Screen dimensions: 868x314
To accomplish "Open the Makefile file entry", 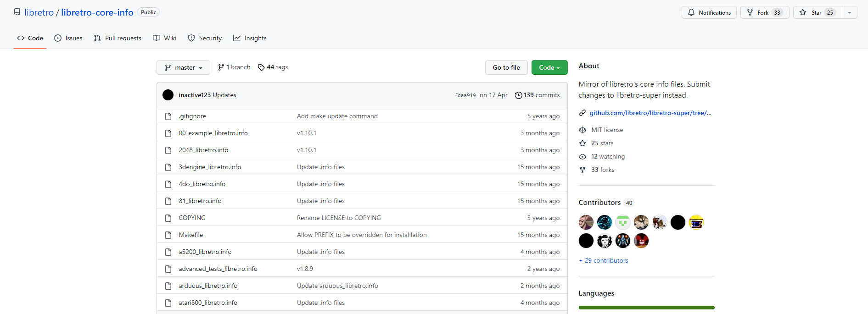I will (191, 235).
